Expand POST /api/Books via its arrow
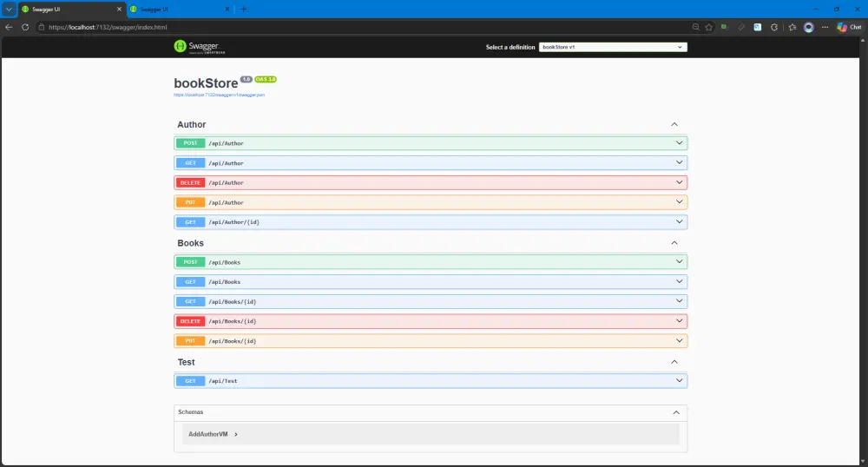The height and width of the screenshot is (467, 868). click(x=680, y=262)
